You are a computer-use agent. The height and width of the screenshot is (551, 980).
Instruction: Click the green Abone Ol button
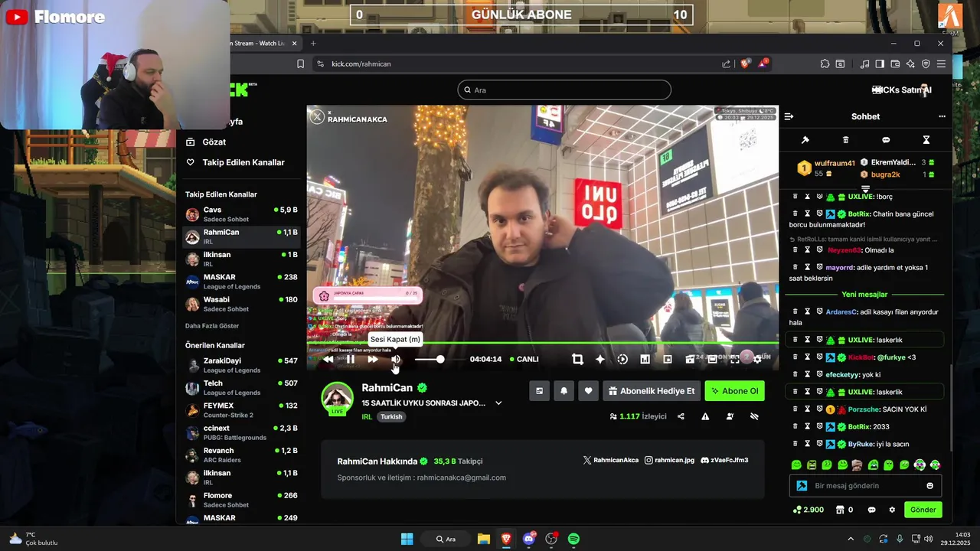coord(734,391)
